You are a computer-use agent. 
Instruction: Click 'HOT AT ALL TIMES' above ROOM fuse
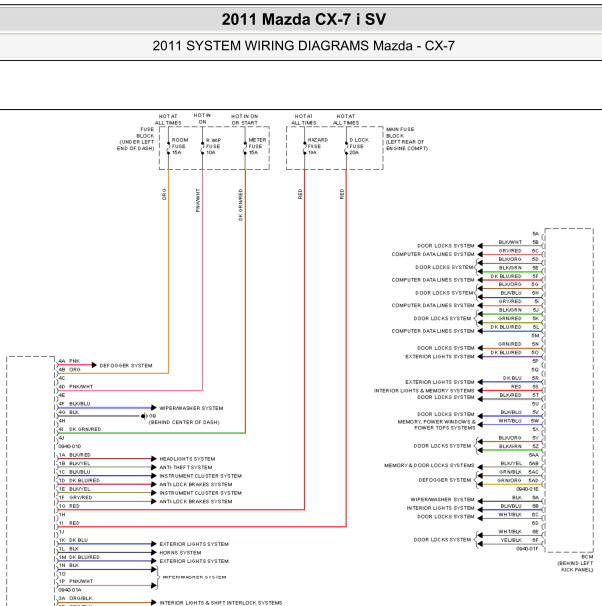tap(168, 119)
